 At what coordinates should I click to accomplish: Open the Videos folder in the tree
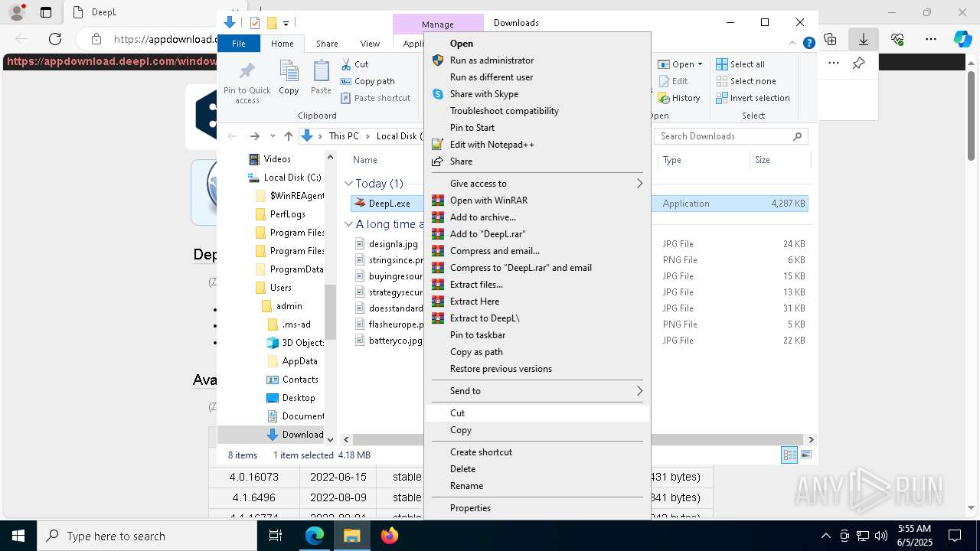point(277,159)
